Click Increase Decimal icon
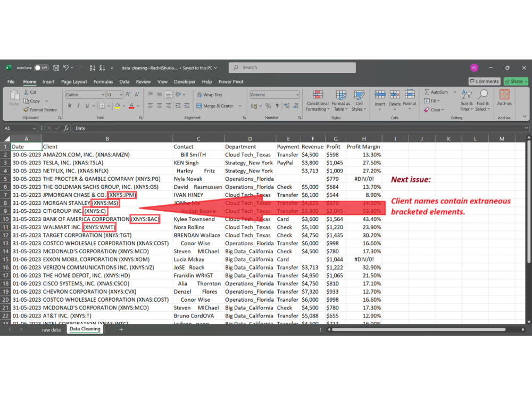Viewport: 532px width, 399px height. tap(287, 106)
